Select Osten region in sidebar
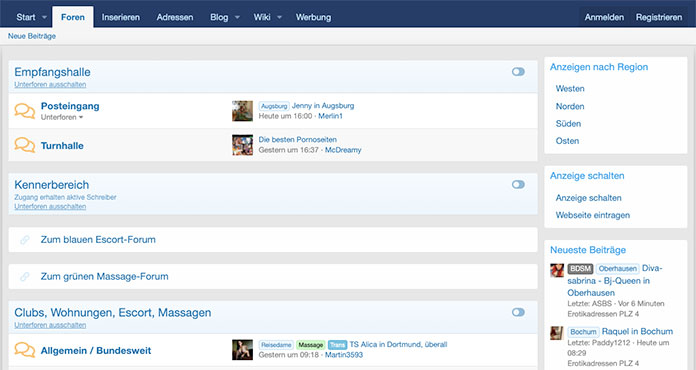 pos(567,141)
